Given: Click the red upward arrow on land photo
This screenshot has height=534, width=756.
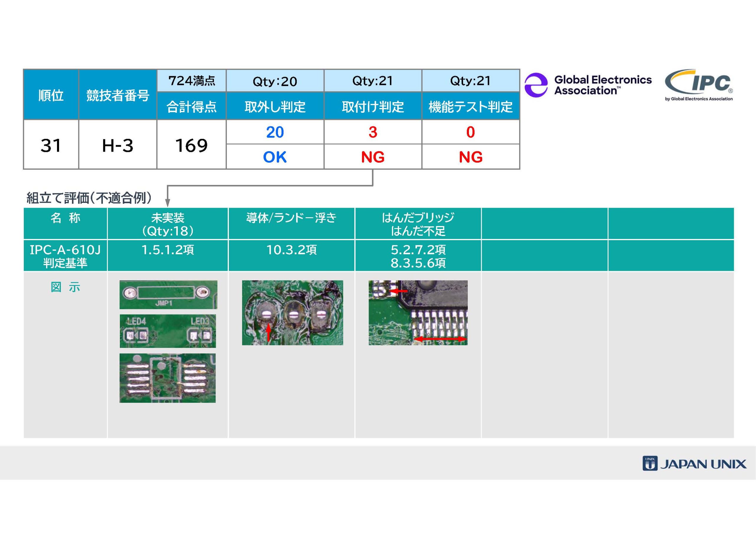Looking at the screenshot, I should [x=268, y=332].
